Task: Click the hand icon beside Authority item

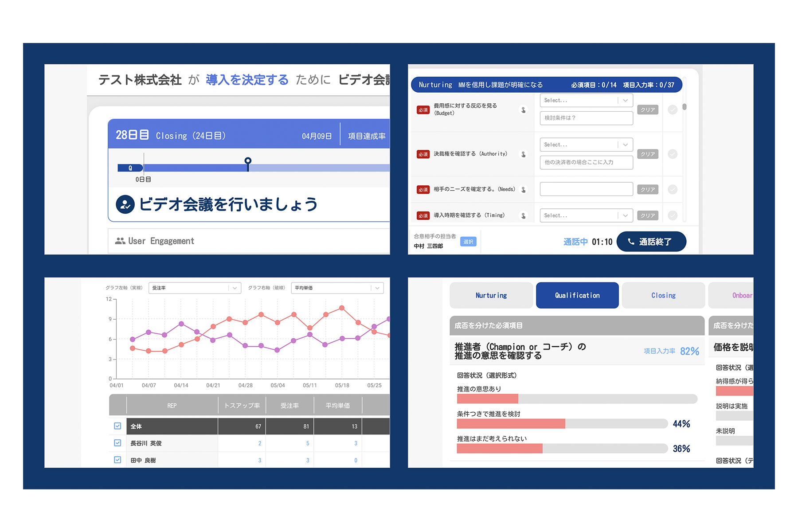Action: tap(524, 154)
